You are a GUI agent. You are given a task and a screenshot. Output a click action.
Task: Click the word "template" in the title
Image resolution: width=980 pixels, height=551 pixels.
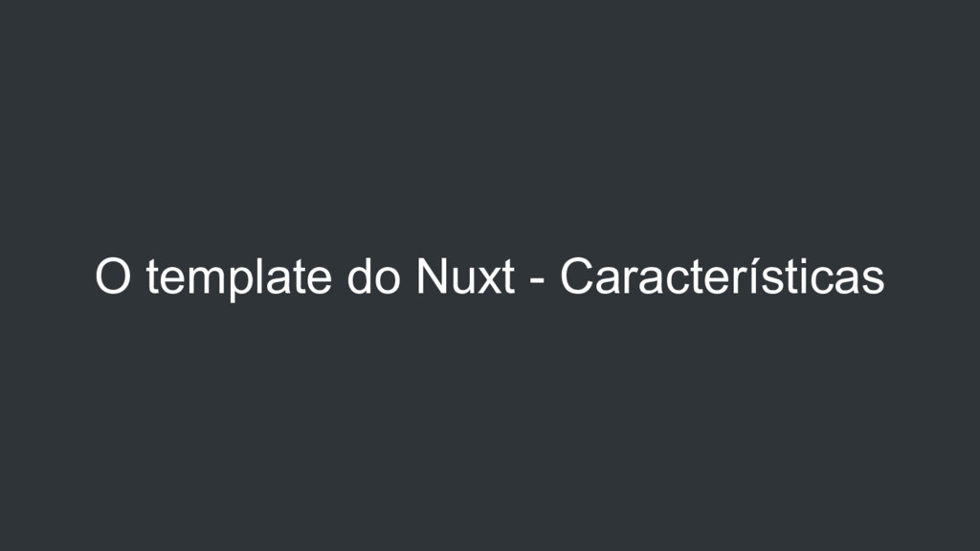pos(238,278)
